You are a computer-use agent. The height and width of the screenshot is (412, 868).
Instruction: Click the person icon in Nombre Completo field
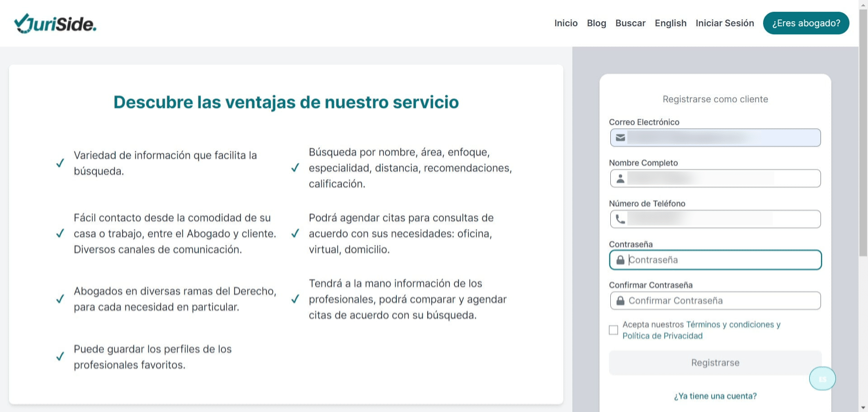(x=620, y=178)
